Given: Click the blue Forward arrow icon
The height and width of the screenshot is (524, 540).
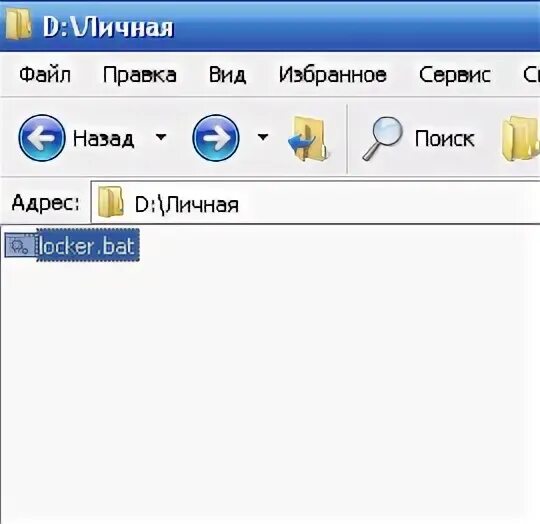Looking at the screenshot, I should [216, 138].
